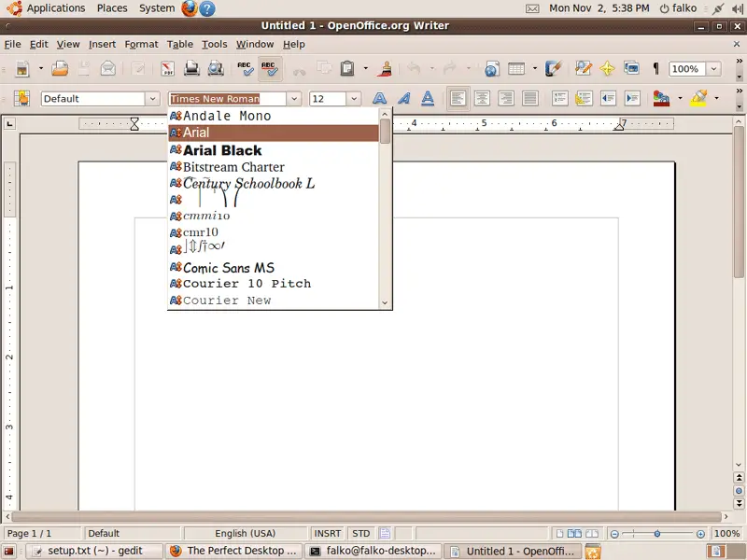This screenshot has width=747, height=560.
Task: Launch Firefox from the top panel
Action: [190, 8]
